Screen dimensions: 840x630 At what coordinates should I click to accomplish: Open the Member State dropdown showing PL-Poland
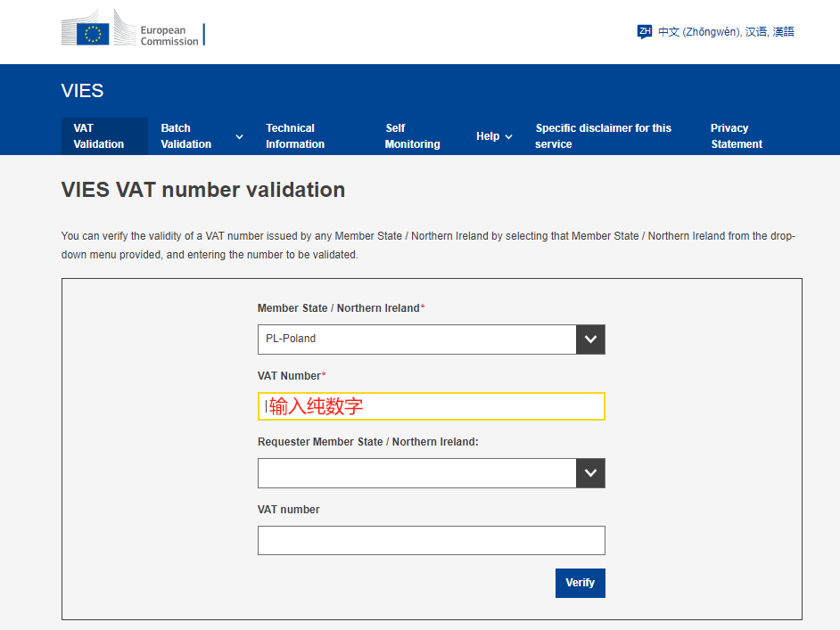[x=432, y=340]
